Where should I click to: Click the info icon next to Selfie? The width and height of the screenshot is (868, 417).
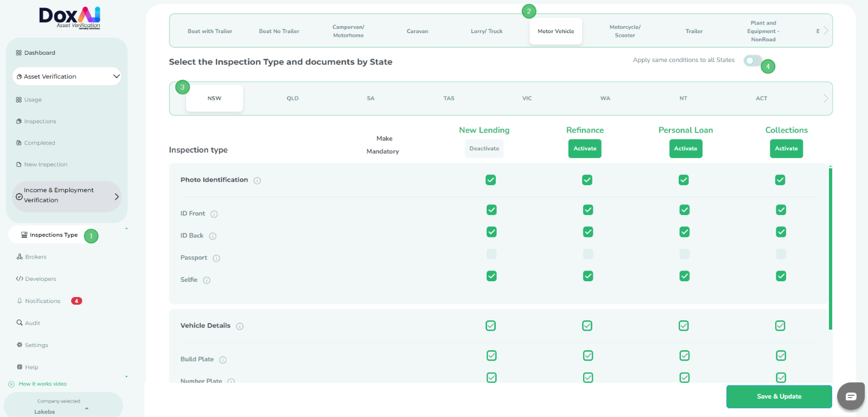(x=207, y=280)
